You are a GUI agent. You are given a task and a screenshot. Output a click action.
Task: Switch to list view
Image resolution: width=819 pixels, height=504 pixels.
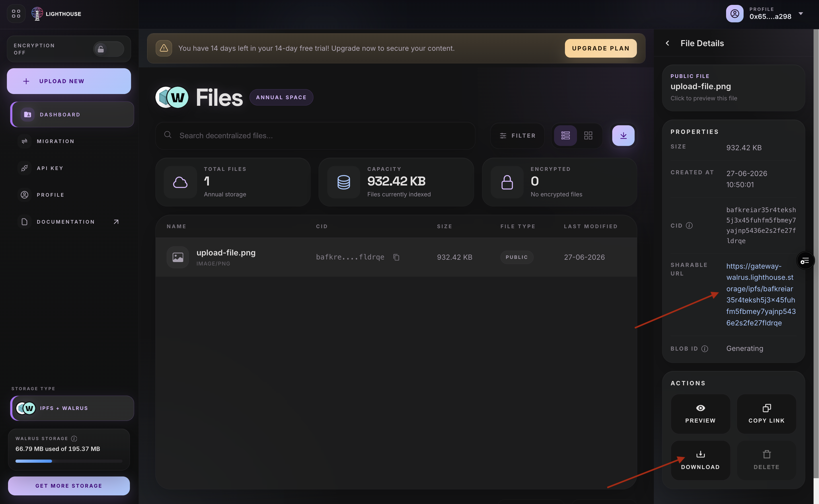click(x=565, y=136)
